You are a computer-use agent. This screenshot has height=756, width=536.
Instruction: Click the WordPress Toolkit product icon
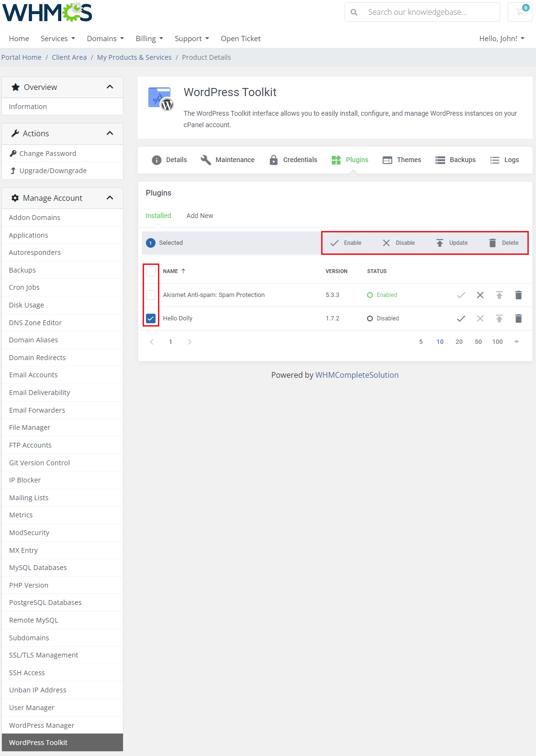(161, 99)
